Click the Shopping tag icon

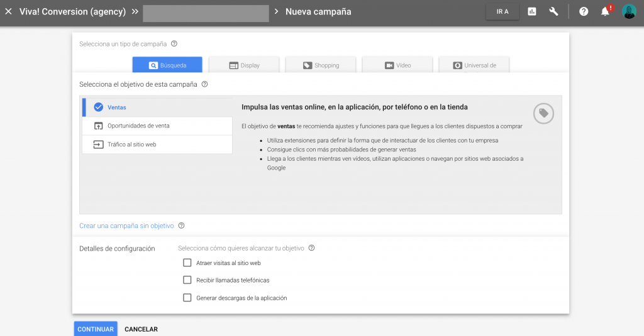click(x=308, y=65)
